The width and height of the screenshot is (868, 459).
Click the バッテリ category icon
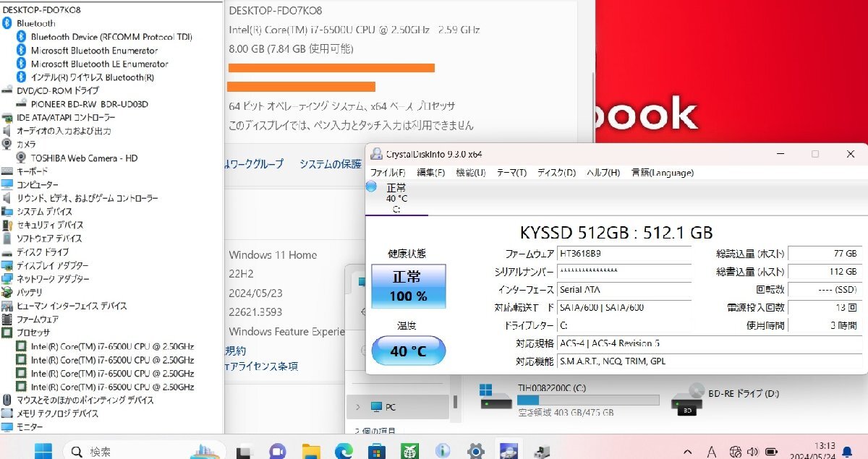(x=7, y=292)
